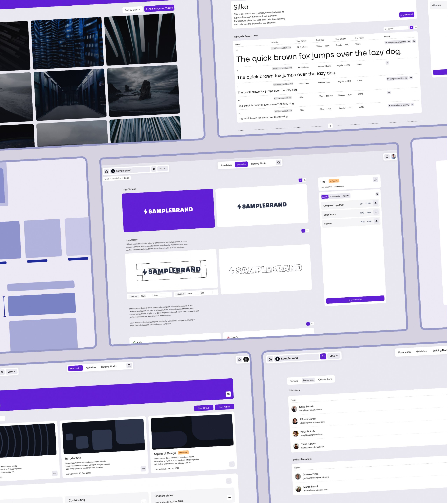Switch to Connections tab in Members window
Screen dimensions: 448x503
coord(325,379)
